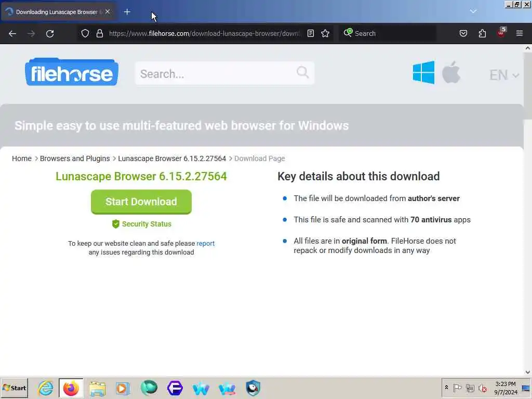This screenshot has height=399, width=532.
Task: Open the Firefox hamburger menu
Action: [x=520, y=33]
